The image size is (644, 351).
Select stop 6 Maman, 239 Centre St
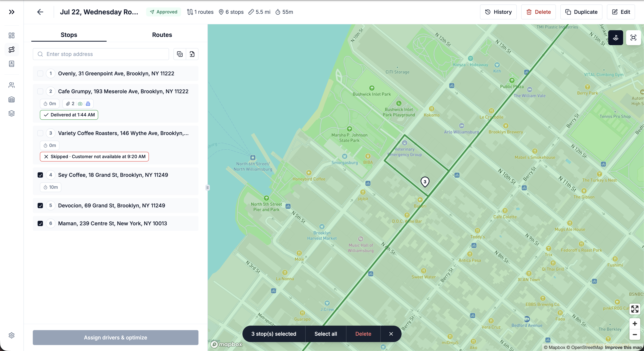[x=116, y=223]
